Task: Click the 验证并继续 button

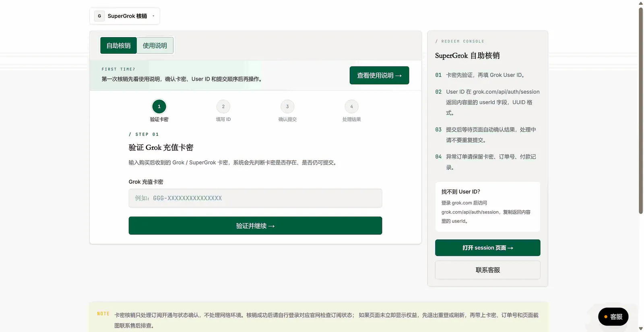Action: pos(255,226)
